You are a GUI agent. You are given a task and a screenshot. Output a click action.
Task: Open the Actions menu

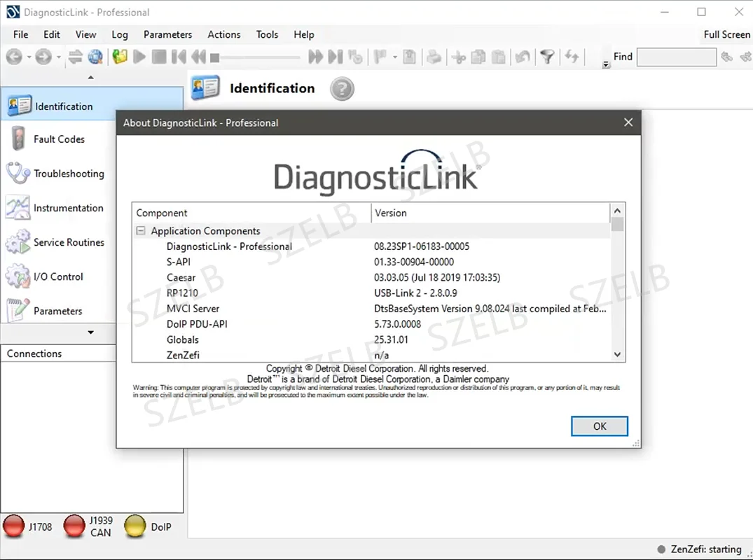coord(223,34)
